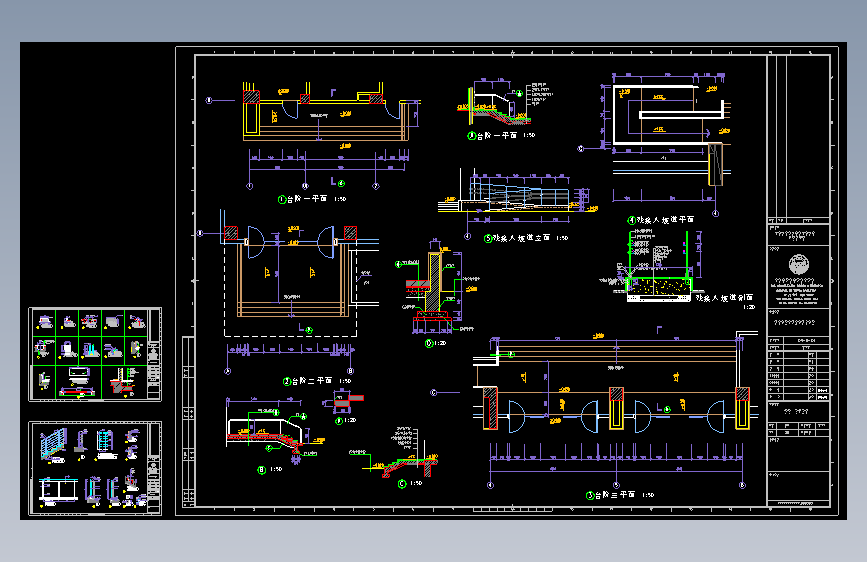
Task: Click the green circle marker C for the 1:50 section
Action: pyautogui.click(x=402, y=483)
